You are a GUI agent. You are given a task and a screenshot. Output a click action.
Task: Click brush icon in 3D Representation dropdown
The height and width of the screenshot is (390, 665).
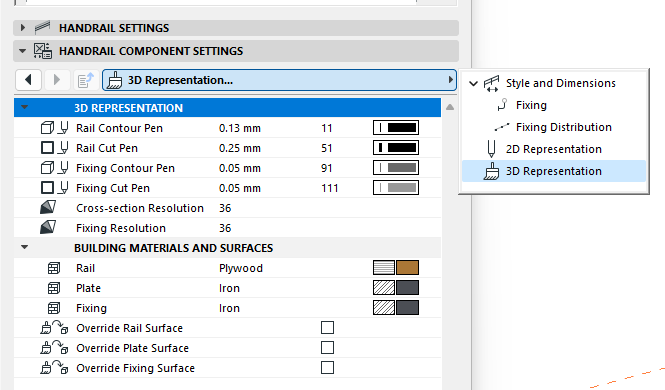coord(114,80)
